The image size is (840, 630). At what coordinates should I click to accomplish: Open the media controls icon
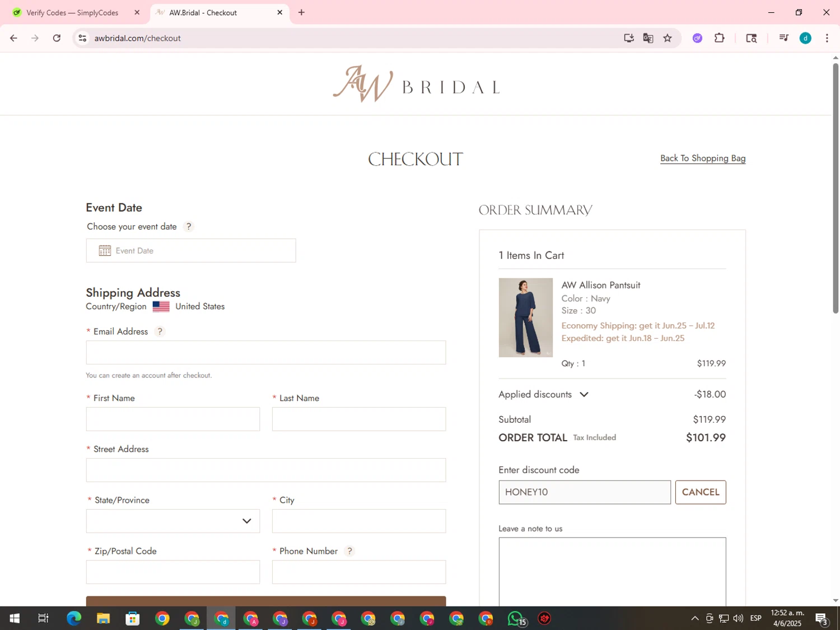783,38
